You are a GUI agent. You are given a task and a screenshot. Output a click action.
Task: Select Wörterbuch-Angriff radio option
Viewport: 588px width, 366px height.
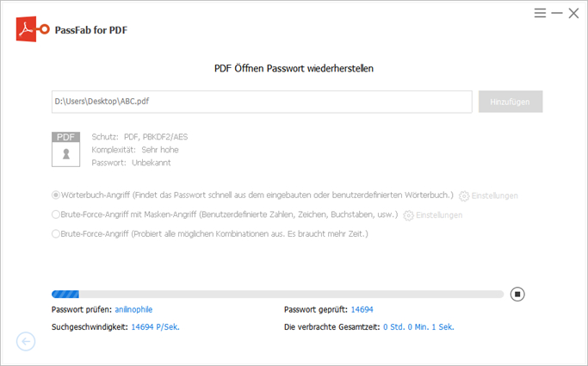point(56,195)
